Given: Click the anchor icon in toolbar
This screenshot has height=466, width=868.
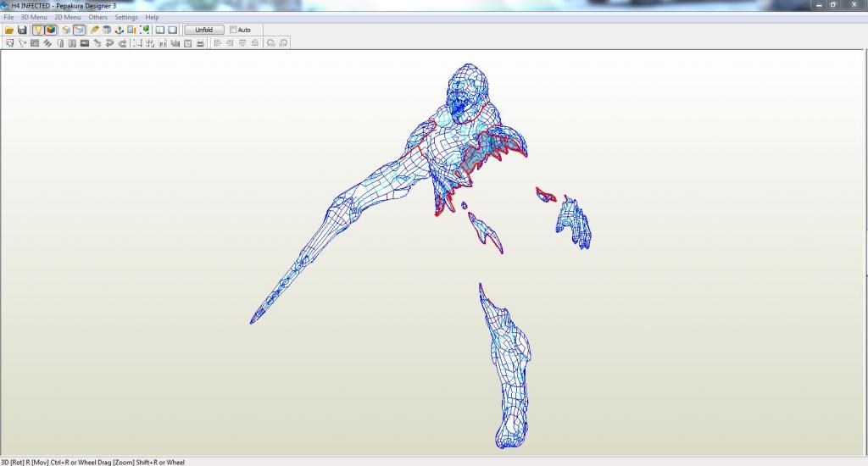Looking at the screenshot, I should pyautogui.click(x=119, y=30).
